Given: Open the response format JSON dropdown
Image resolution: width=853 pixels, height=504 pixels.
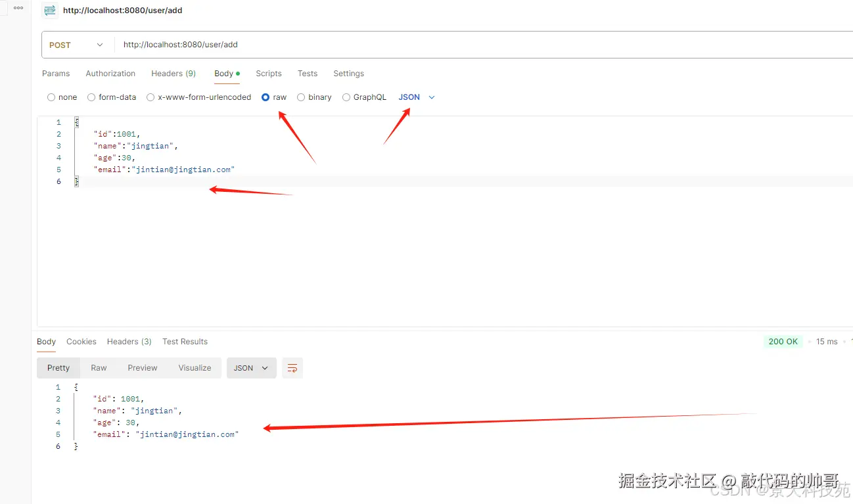Looking at the screenshot, I should 251,368.
